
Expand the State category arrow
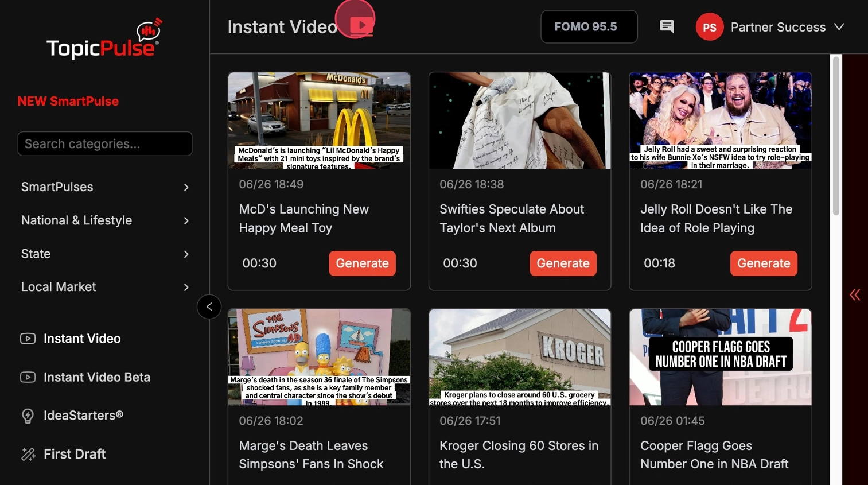pos(186,254)
